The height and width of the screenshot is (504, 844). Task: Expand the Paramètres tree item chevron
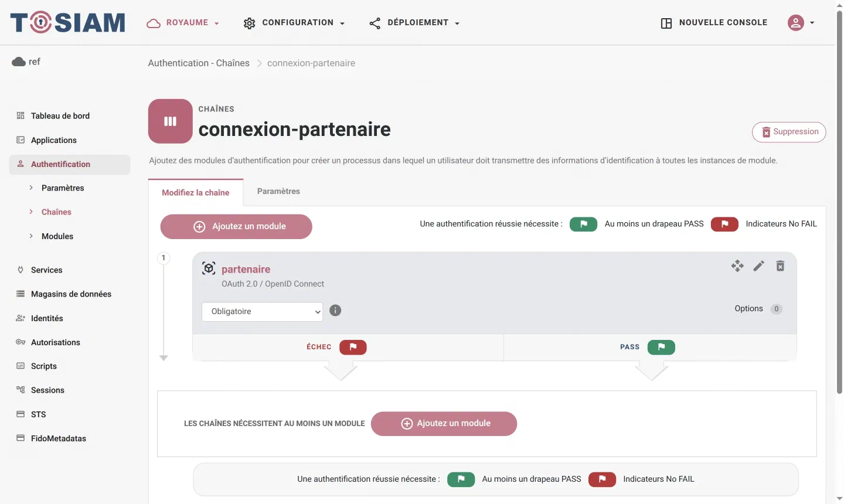(31, 188)
